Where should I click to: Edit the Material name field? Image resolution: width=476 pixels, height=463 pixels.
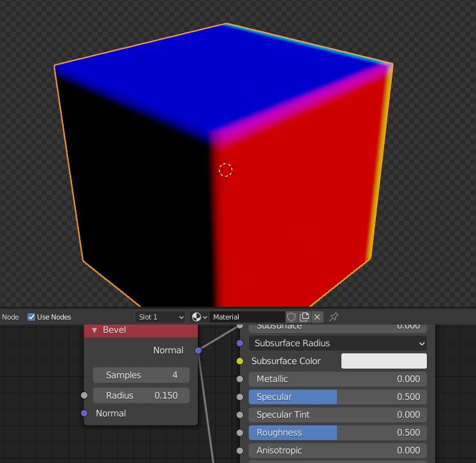pyautogui.click(x=248, y=317)
